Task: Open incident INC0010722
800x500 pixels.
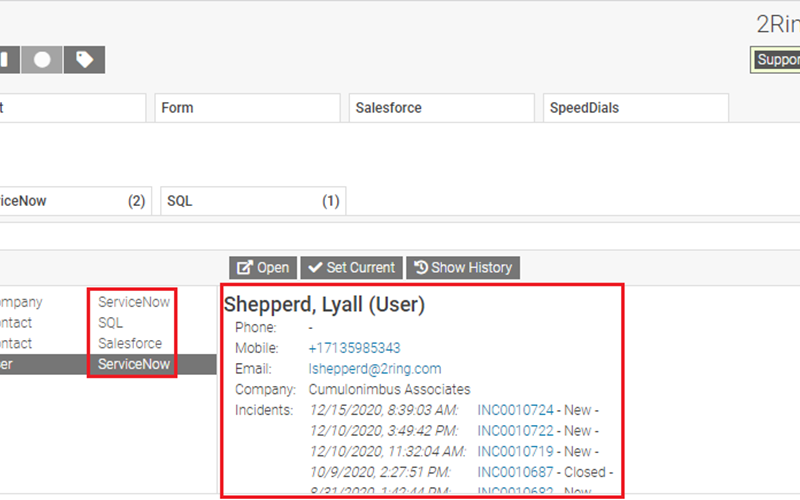Action: (515, 431)
